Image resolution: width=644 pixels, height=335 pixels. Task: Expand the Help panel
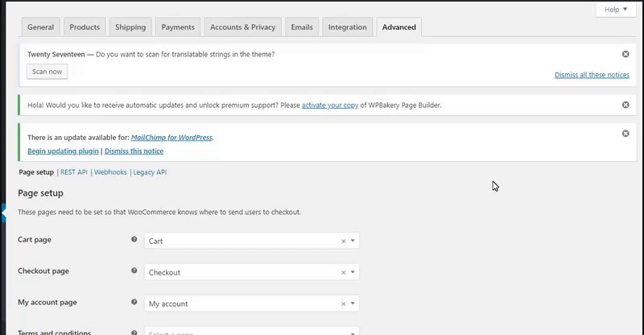click(x=615, y=10)
